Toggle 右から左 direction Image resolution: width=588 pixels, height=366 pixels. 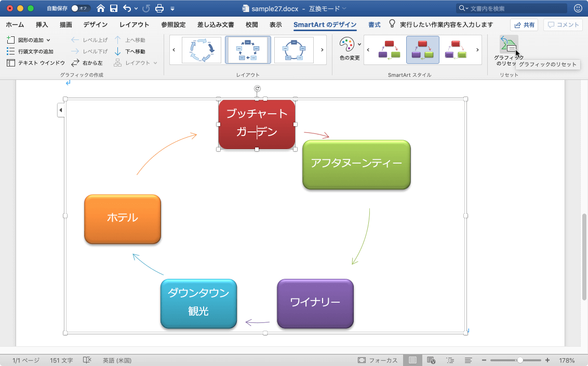(x=87, y=63)
